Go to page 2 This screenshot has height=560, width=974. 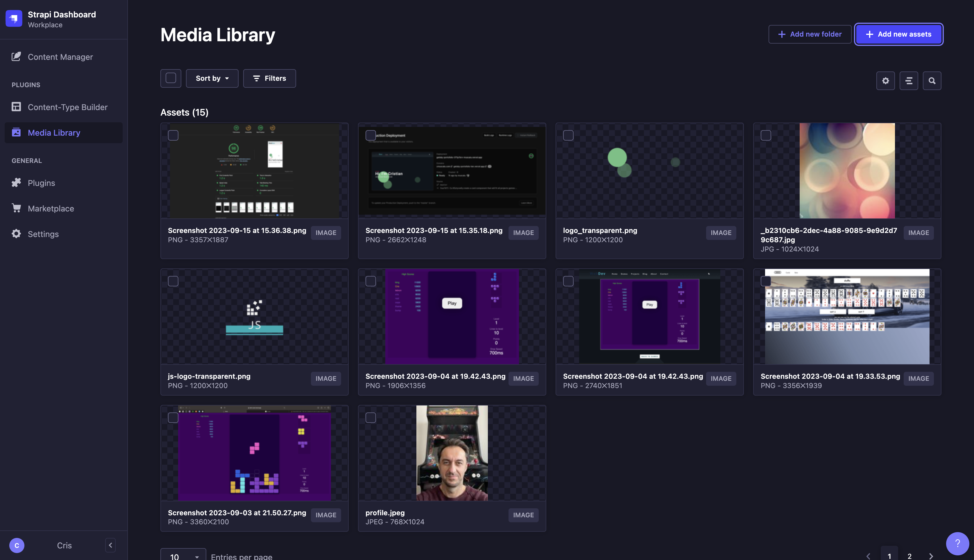point(909,556)
